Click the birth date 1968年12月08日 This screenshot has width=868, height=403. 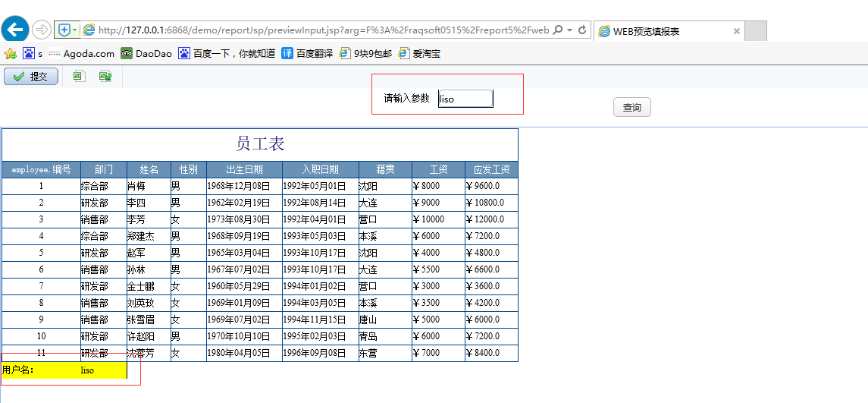[244, 186]
